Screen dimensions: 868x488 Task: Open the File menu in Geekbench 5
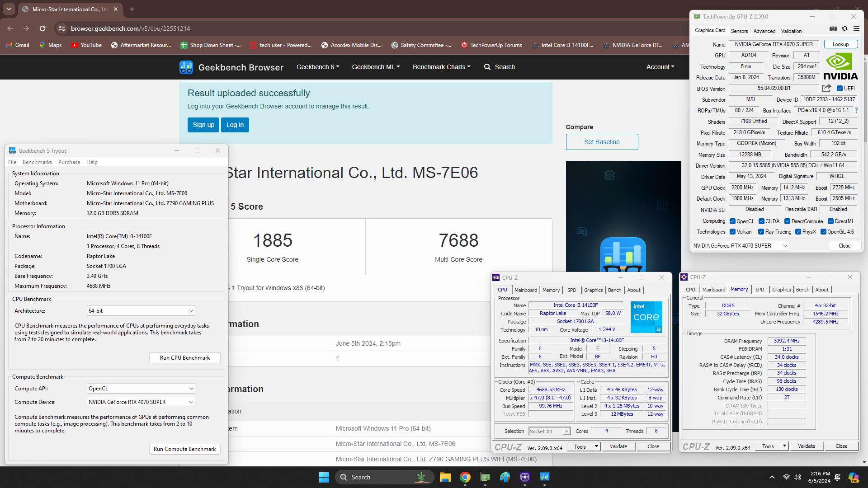point(12,162)
